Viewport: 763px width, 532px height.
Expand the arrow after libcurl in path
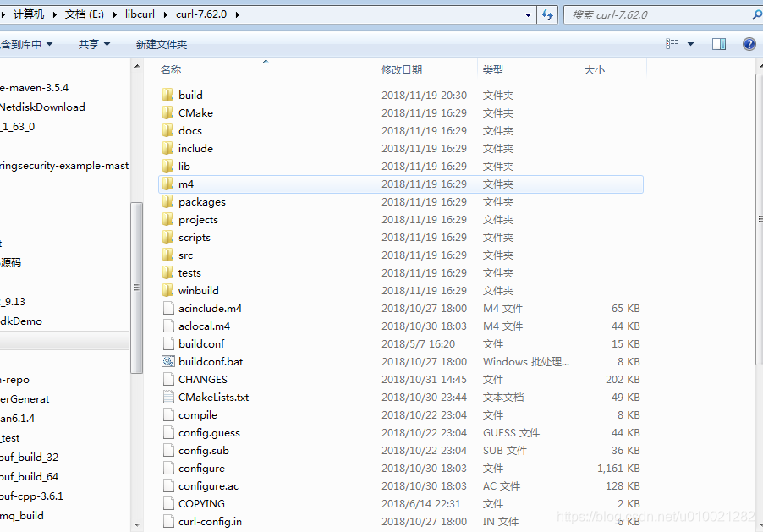point(165,14)
